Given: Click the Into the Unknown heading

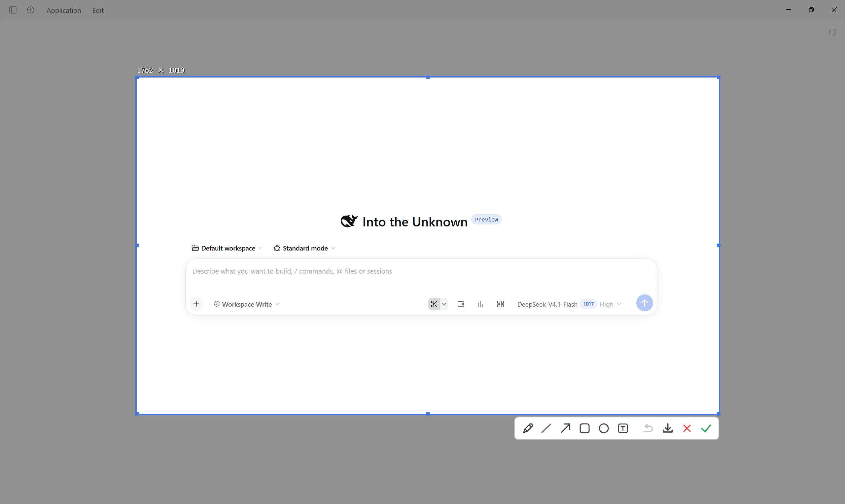Looking at the screenshot, I should coord(415,222).
